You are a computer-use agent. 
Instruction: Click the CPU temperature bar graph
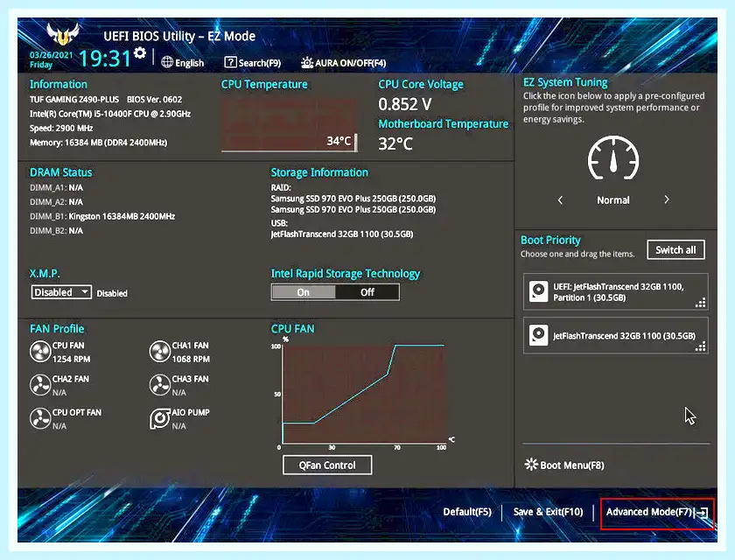coord(289,124)
